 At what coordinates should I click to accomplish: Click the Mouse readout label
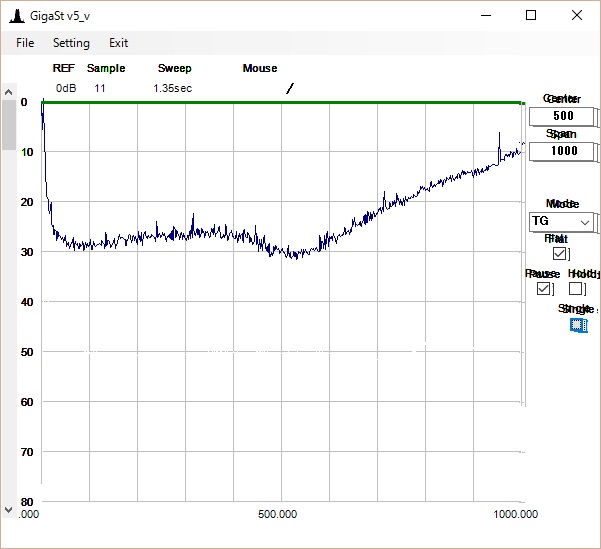(x=260, y=68)
